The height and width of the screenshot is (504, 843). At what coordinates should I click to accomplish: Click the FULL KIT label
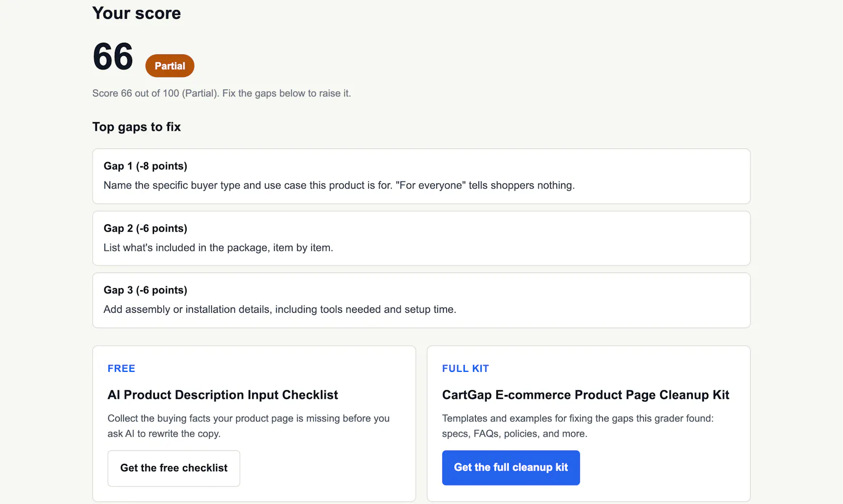[x=465, y=369]
